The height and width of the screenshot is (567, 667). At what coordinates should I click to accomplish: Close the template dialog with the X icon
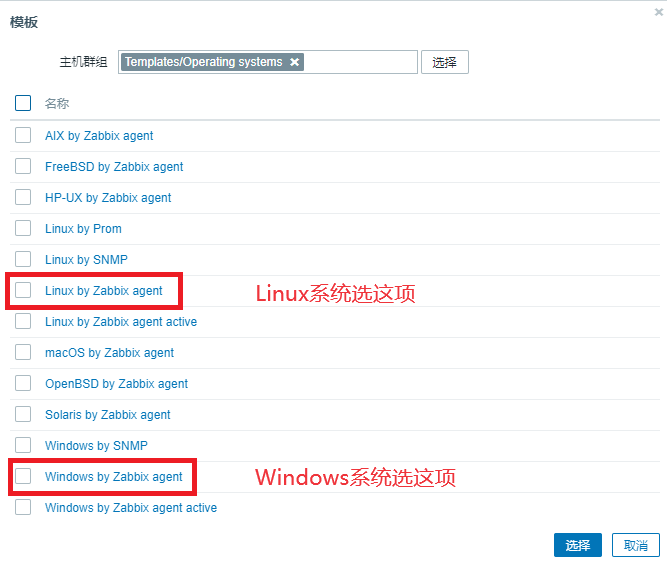click(x=658, y=12)
